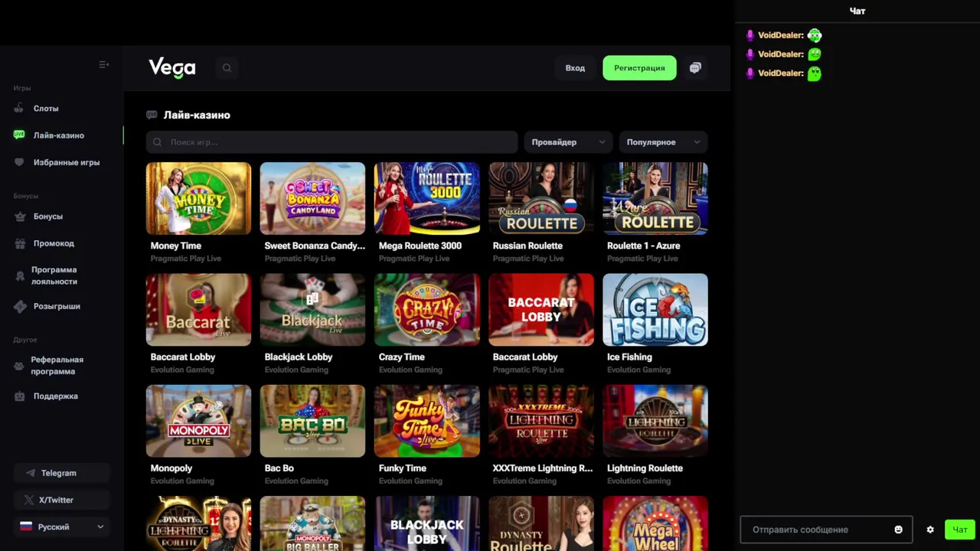The width and height of the screenshot is (980, 551).
Task: Open the Telegram link
Action: tap(61, 473)
